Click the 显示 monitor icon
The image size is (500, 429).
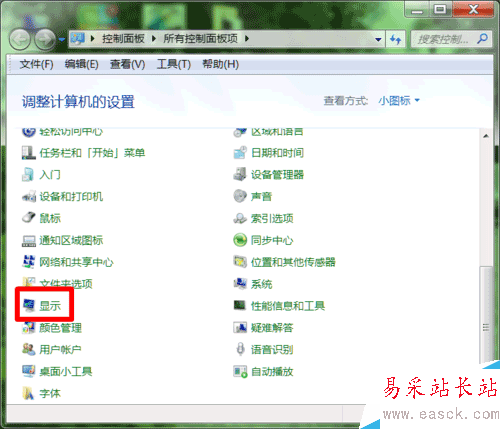click(29, 305)
